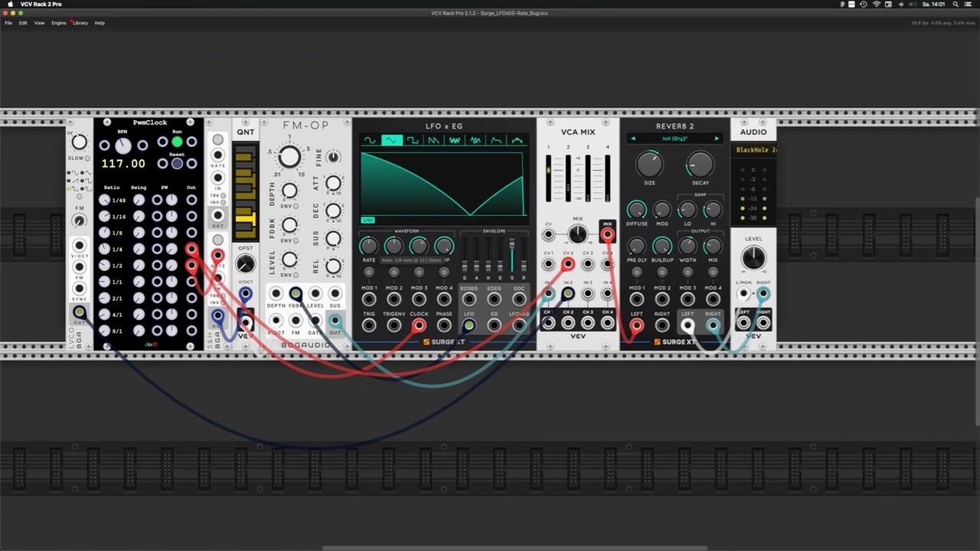This screenshot has width=980, height=551.
Task: Toggle the UNI unipolar button on LFO display
Action: click(368, 220)
